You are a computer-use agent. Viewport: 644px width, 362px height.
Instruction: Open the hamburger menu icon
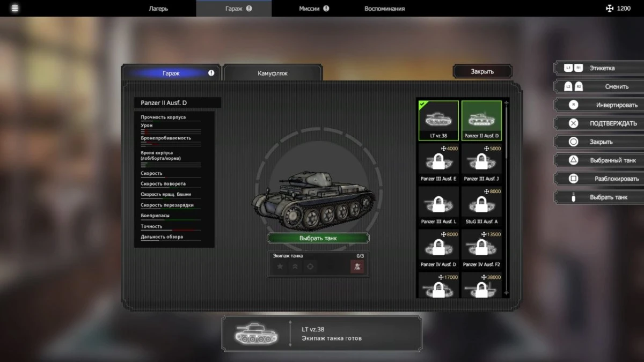[14, 8]
